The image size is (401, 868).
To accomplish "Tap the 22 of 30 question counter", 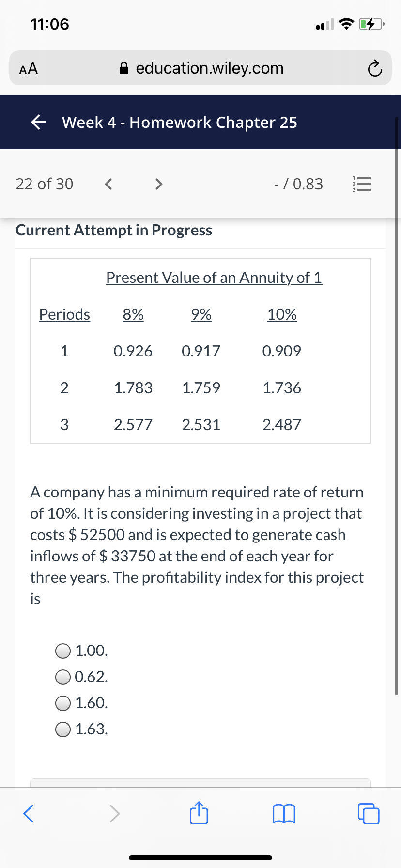I will (45, 184).
